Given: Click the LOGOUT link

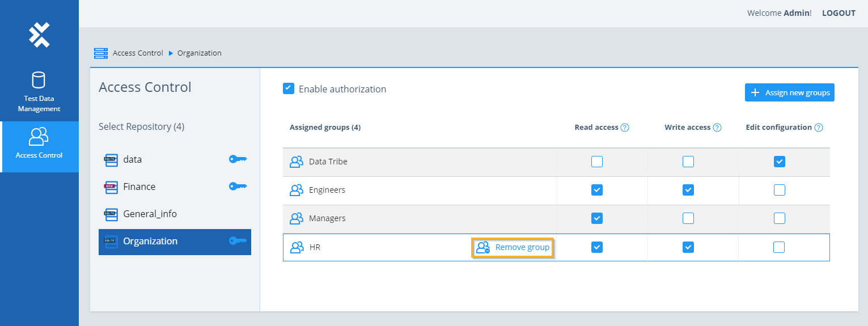Looking at the screenshot, I should point(839,13).
